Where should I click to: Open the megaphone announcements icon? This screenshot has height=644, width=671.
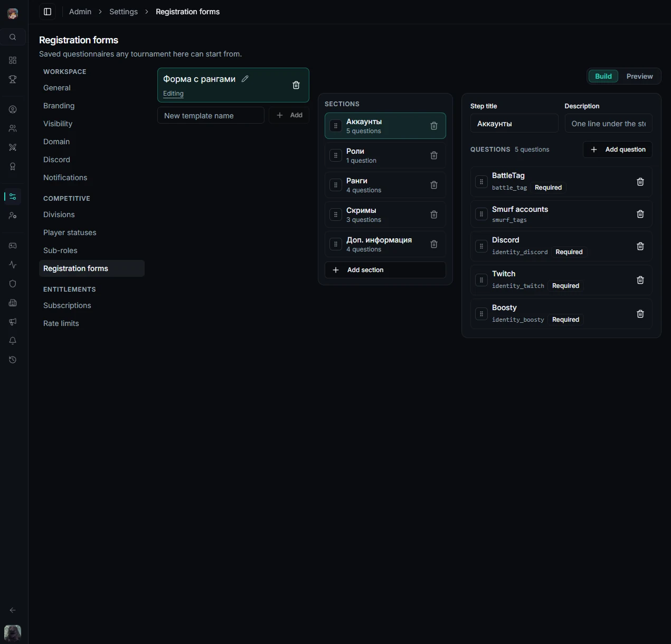[x=13, y=322]
